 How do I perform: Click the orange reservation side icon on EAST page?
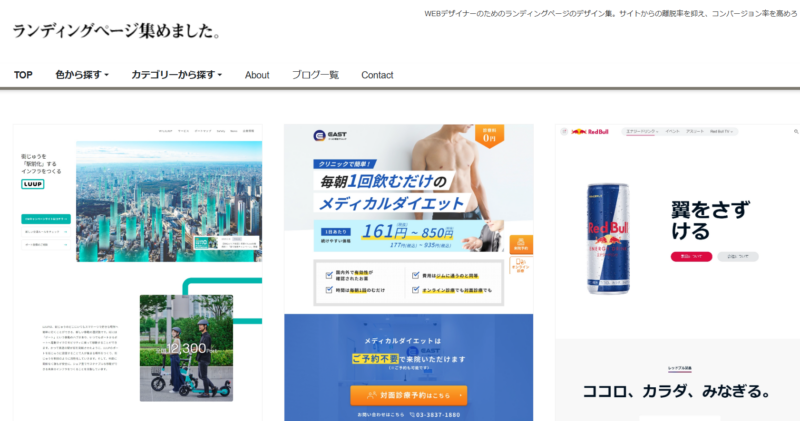click(x=521, y=244)
